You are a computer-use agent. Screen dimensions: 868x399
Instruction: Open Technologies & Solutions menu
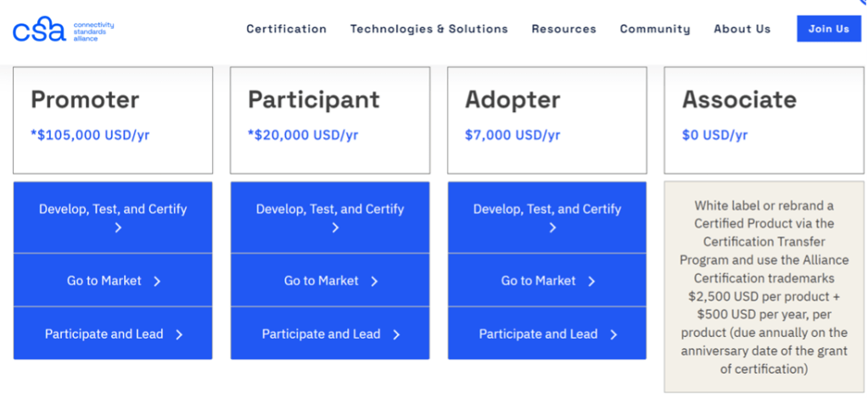pyautogui.click(x=428, y=29)
